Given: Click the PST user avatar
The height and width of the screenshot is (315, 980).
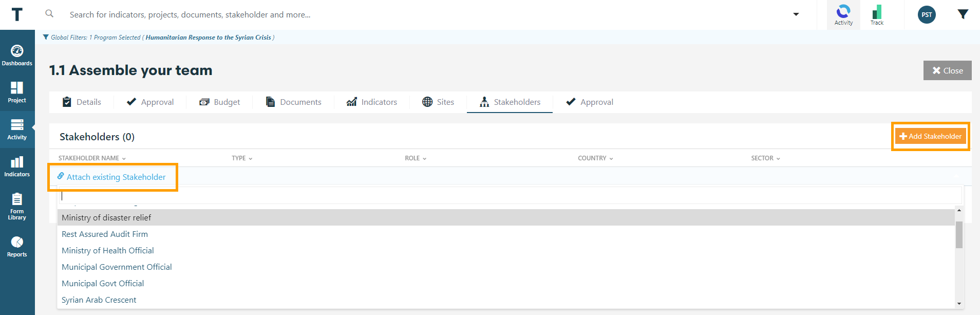Looking at the screenshot, I should tap(927, 15).
